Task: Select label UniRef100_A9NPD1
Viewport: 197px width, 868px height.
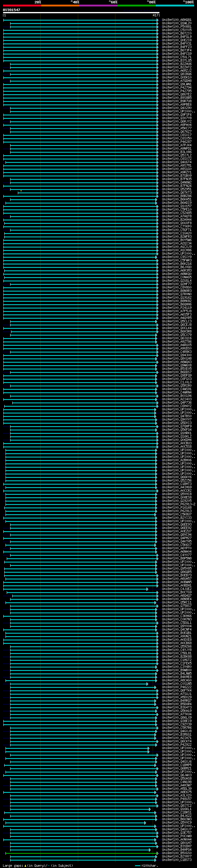Action: (x=176, y=149)
